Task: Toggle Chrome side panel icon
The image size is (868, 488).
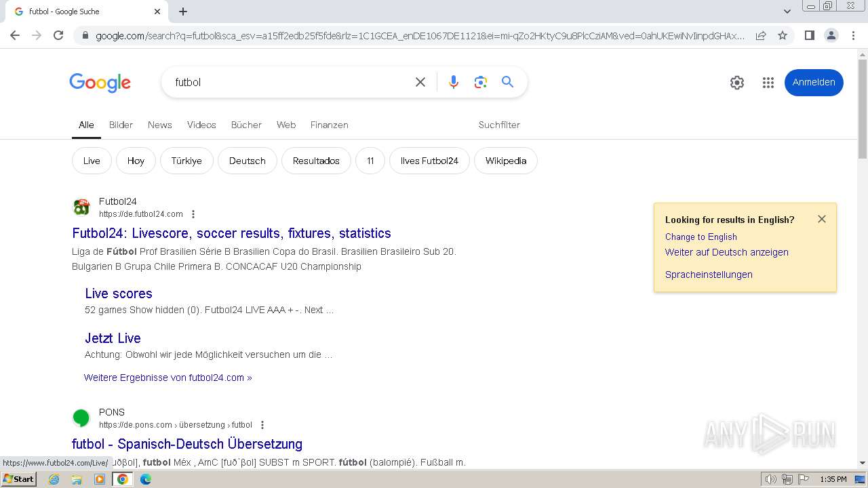Action: 809,35
